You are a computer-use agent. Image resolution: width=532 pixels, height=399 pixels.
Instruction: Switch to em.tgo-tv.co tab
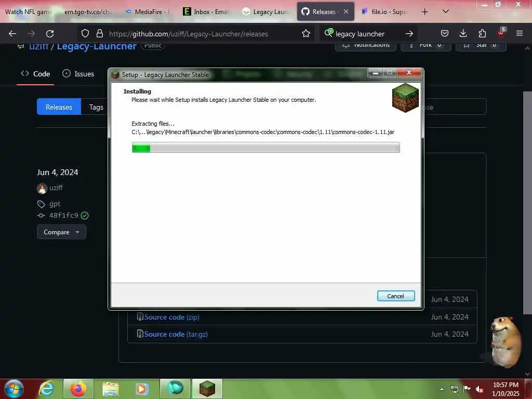[87, 12]
